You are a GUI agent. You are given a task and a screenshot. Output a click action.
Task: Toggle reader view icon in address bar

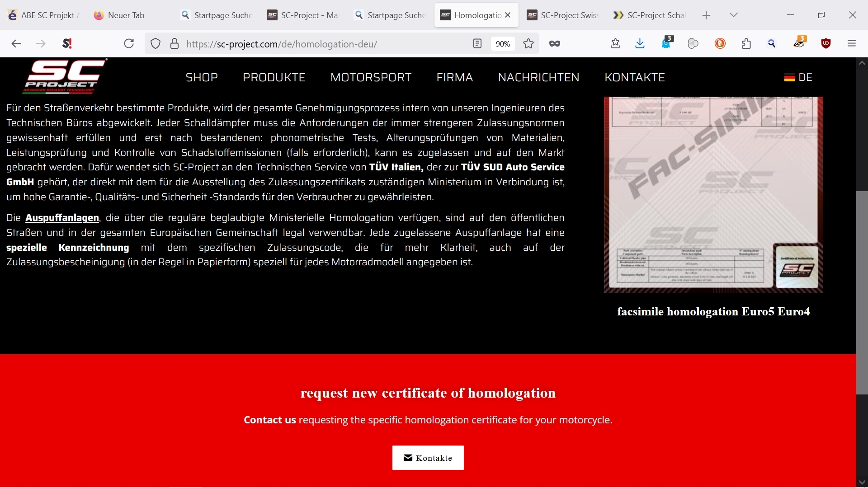pos(477,44)
